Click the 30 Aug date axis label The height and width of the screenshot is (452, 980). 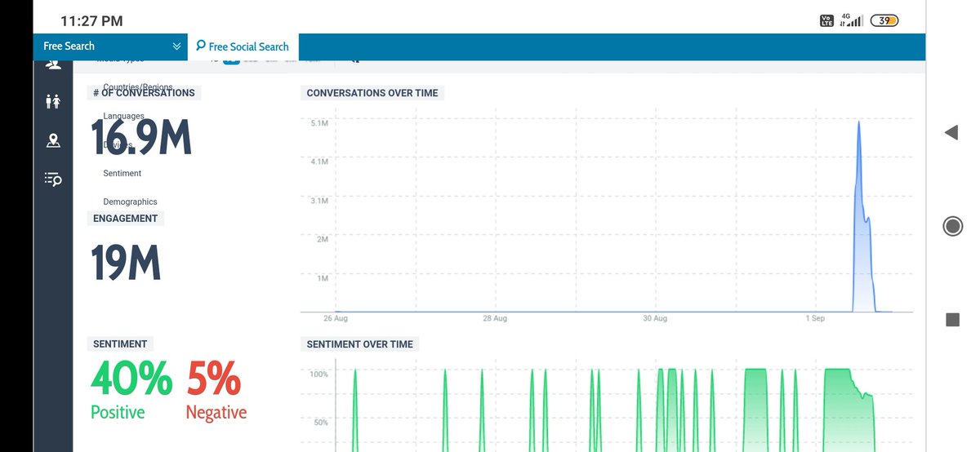[x=655, y=318]
